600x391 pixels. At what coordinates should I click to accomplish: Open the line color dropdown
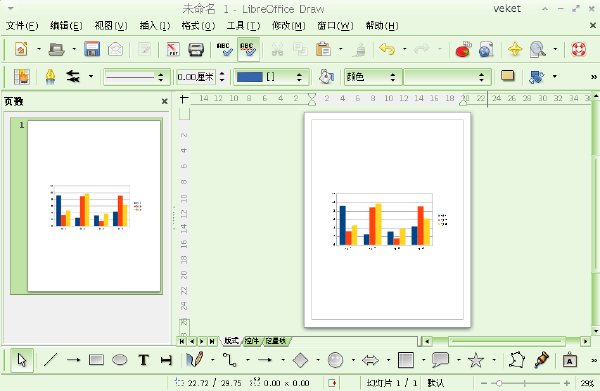[x=271, y=77]
